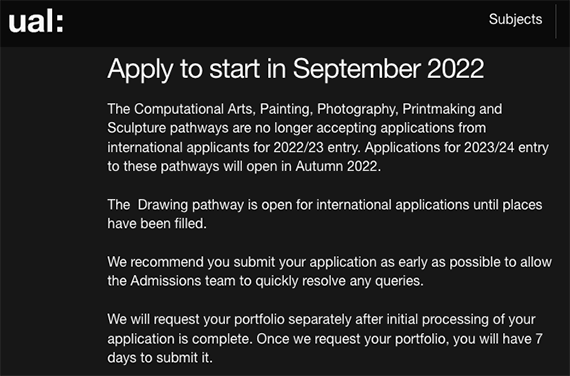Click the "Apply to start in September 2022" heading
The width and height of the screenshot is (570, 376).
click(296, 69)
